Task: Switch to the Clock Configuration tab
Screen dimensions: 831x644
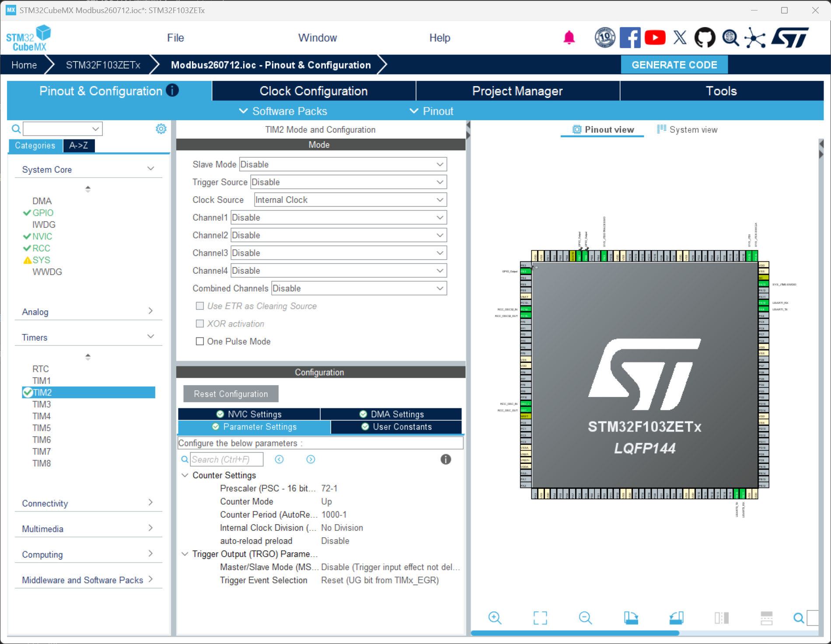Action: 314,91
